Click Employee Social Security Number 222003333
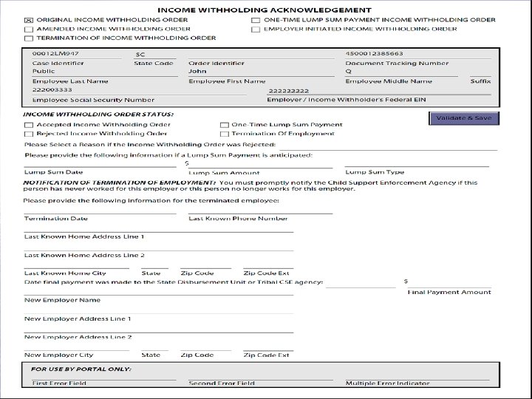 pos(52,90)
